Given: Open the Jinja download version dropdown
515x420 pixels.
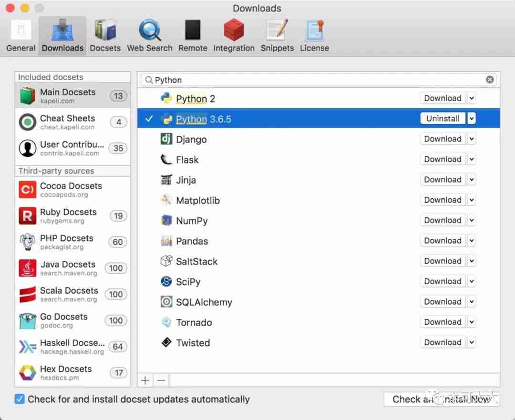Looking at the screenshot, I should [x=471, y=180].
